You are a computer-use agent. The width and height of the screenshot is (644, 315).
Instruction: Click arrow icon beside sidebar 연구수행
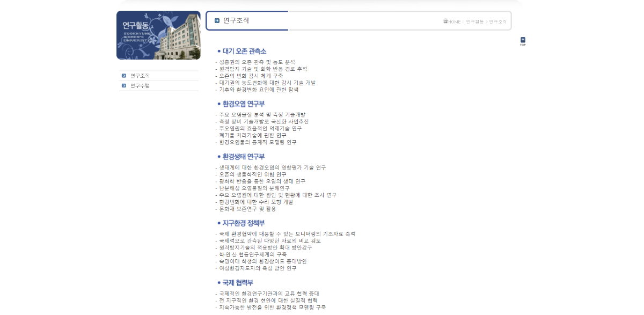pyautogui.click(x=124, y=85)
